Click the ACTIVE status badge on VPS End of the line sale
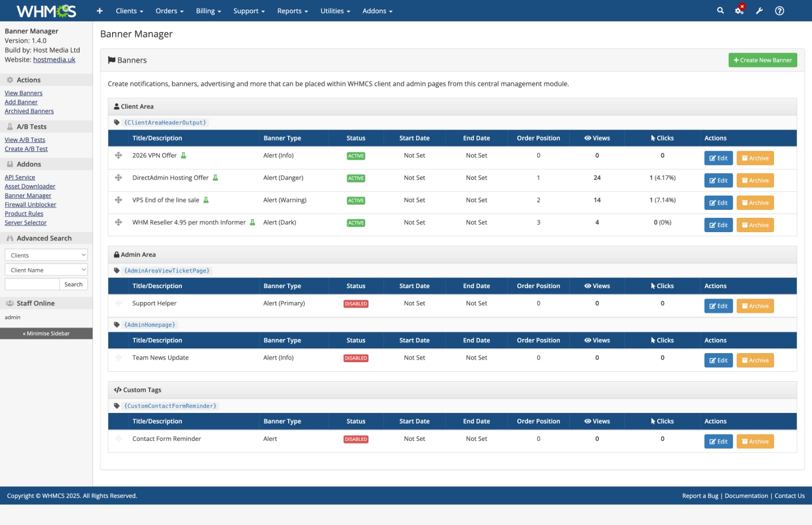 click(x=356, y=200)
